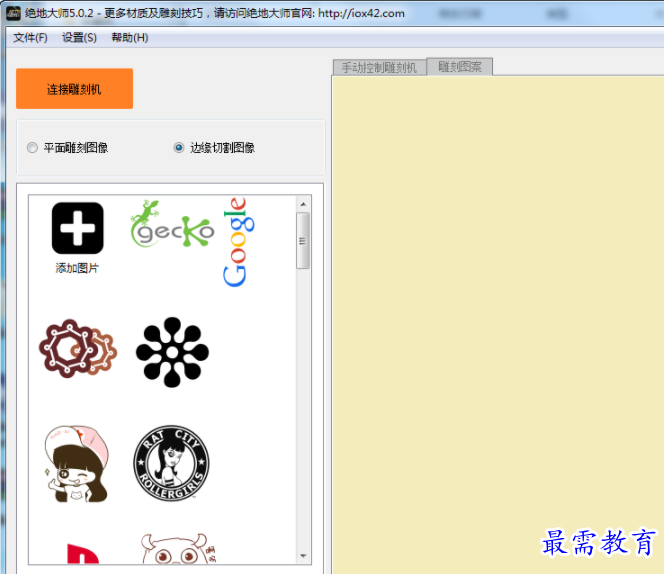Switch to the 手动控制雕刻机 tab
Screen dimensions: 664x574
point(379,68)
